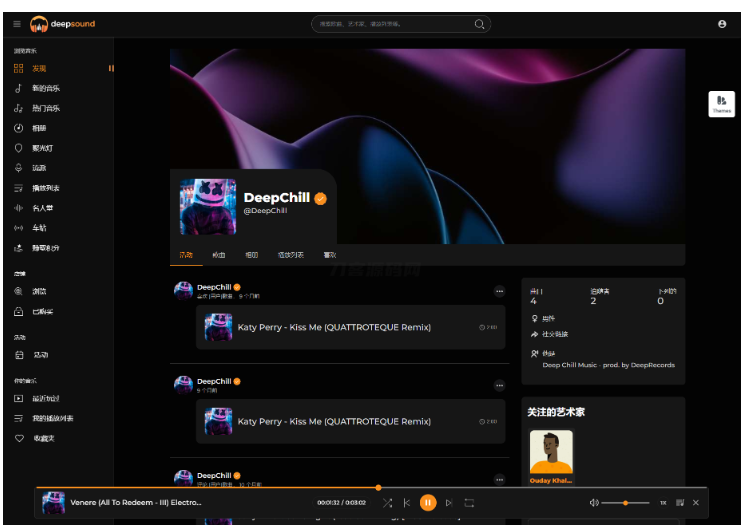Toggle shuffle playback in player
Screen dimensions: 746x527
pos(387,502)
